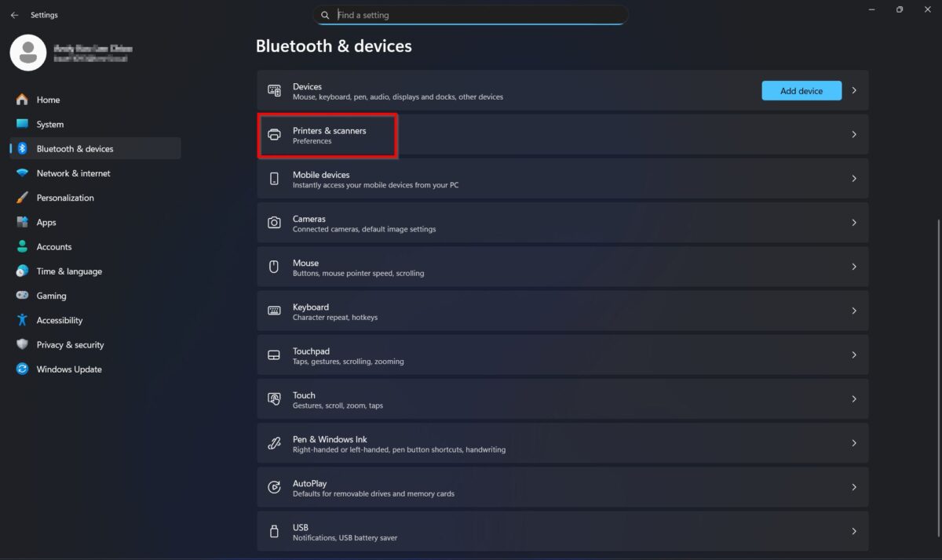The image size is (942, 560).
Task: Expand the Mobile devices chevron arrow
Action: tap(854, 179)
